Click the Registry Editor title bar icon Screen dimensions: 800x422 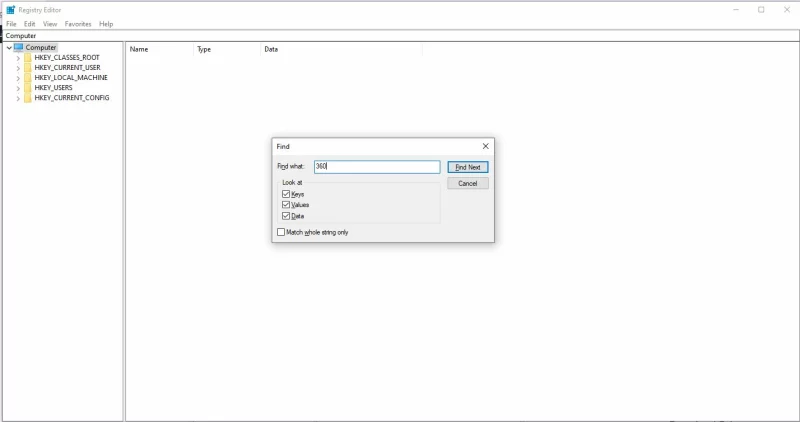click(10, 10)
